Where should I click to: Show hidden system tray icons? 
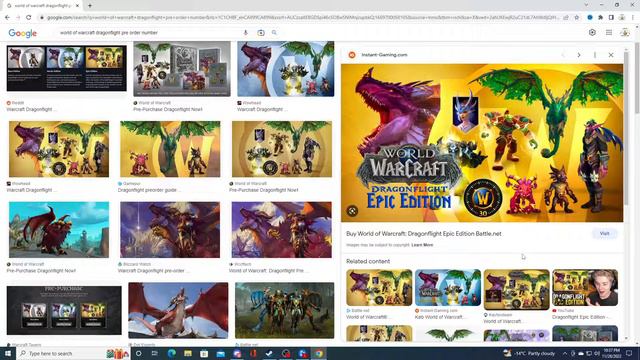coord(565,353)
